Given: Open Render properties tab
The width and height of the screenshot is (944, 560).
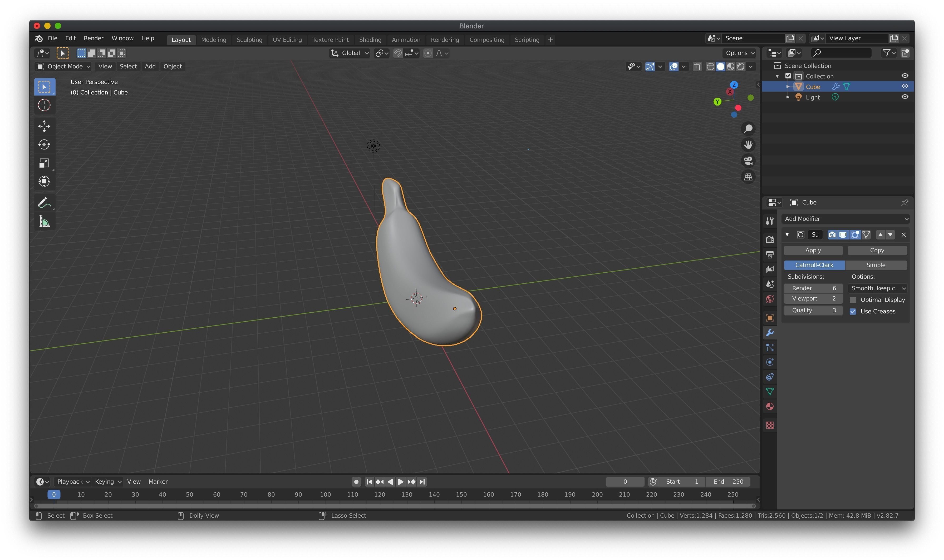Looking at the screenshot, I should pos(770,240).
